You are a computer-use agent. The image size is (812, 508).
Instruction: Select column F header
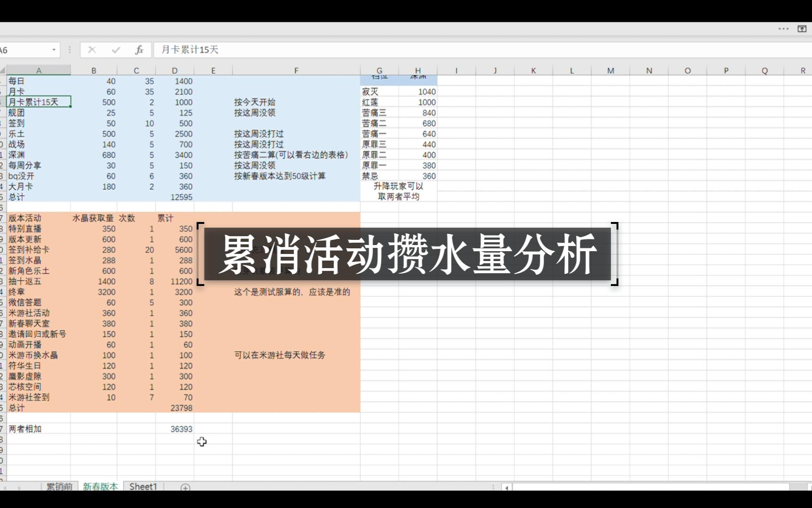pyautogui.click(x=296, y=71)
